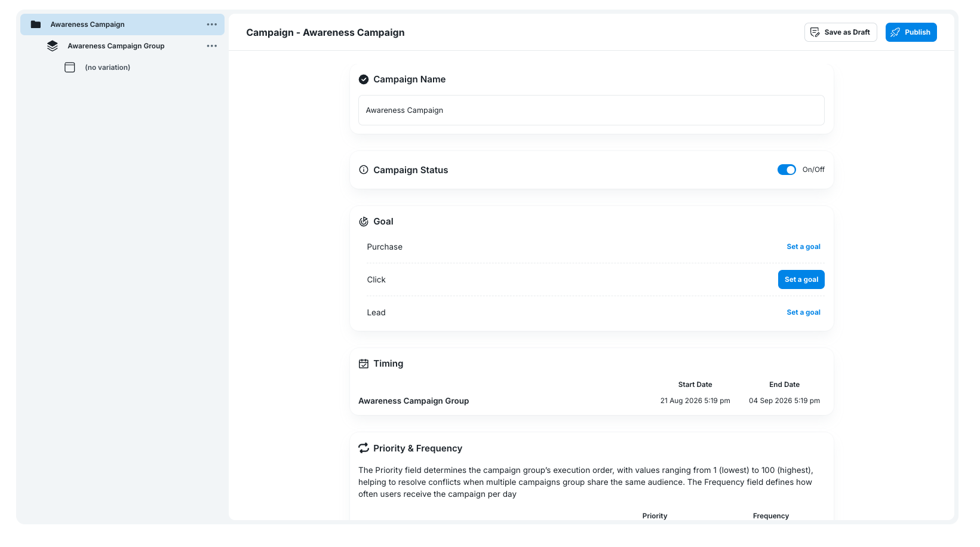Click the Campaign - Awareness Campaign page title
Viewport: 980px width, 547px height.
click(x=325, y=32)
